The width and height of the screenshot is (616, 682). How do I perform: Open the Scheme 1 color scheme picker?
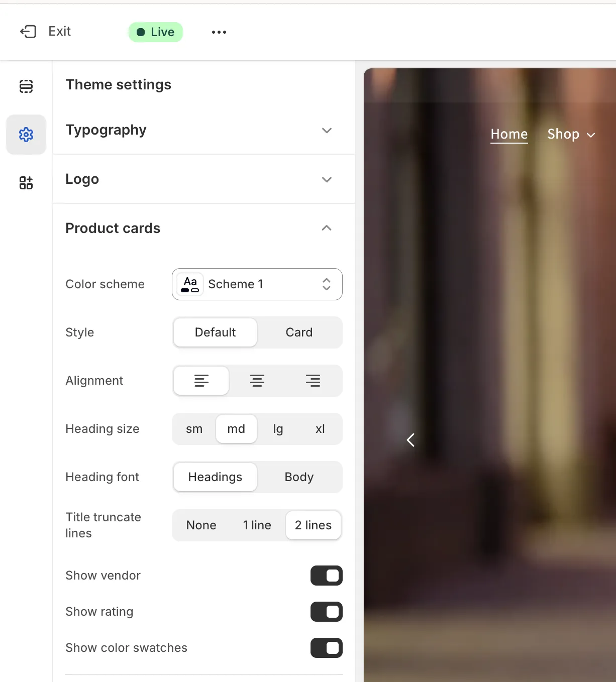point(257,284)
